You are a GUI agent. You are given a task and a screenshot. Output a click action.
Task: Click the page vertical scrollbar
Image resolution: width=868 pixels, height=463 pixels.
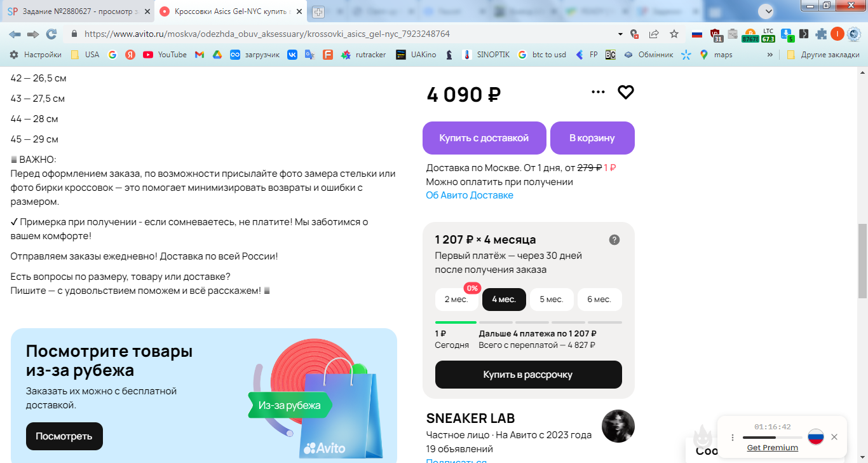tap(862, 261)
